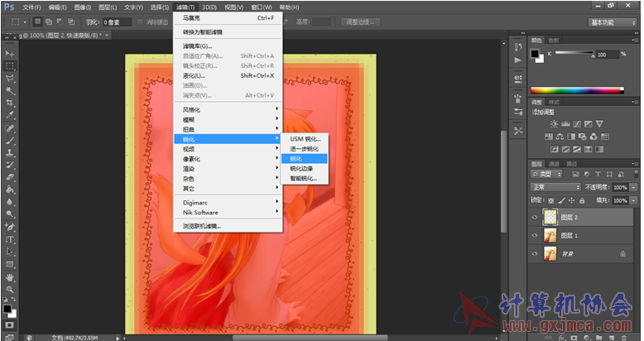The height and width of the screenshot is (341, 644).
Task: Select the Rectangular Marquee tool in toolbox
Action: click(x=9, y=65)
